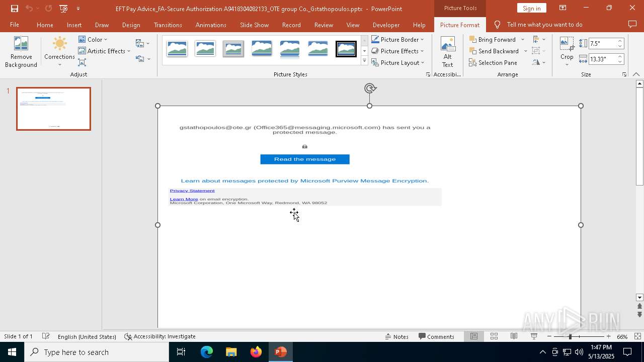
Task: Start Slide Show from status bar
Action: tap(534, 336)
